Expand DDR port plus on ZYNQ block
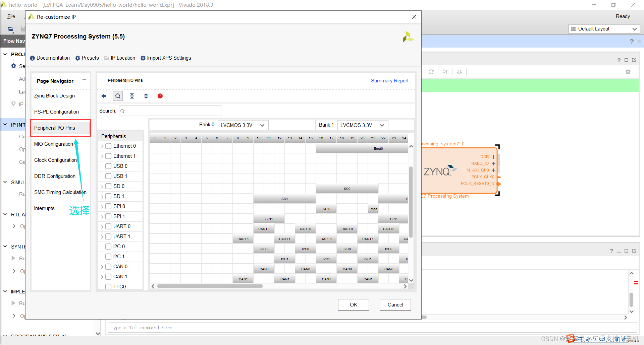Screen dimensions: 644x345 (x=493, y=157)
